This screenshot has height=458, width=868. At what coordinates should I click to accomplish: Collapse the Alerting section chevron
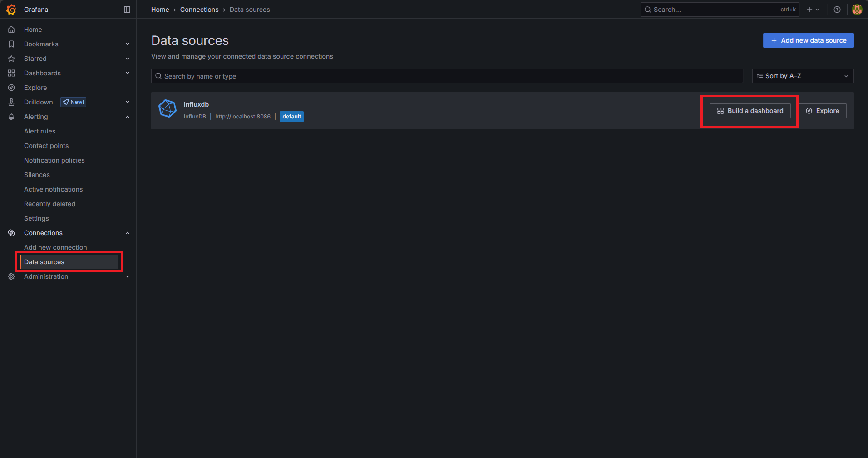pos(128,117)
